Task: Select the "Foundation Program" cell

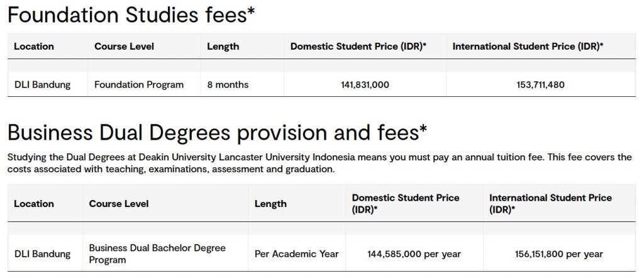Action: 139,84
